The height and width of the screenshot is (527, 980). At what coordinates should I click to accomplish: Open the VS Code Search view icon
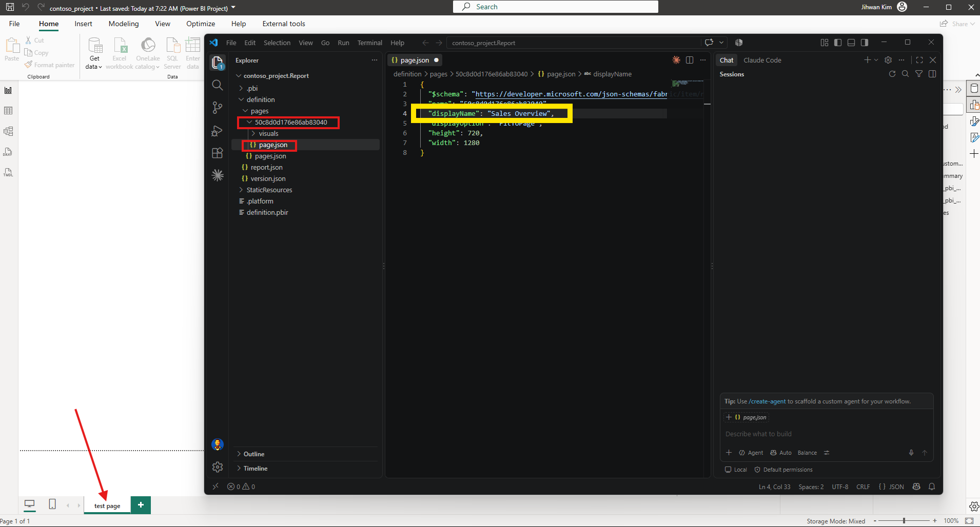coord(218,85)
